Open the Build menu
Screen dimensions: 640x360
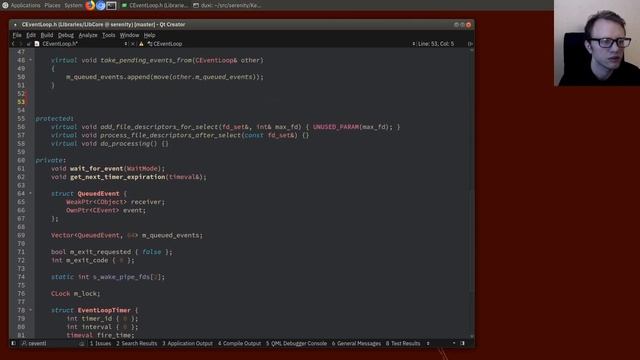coord(47,35)
